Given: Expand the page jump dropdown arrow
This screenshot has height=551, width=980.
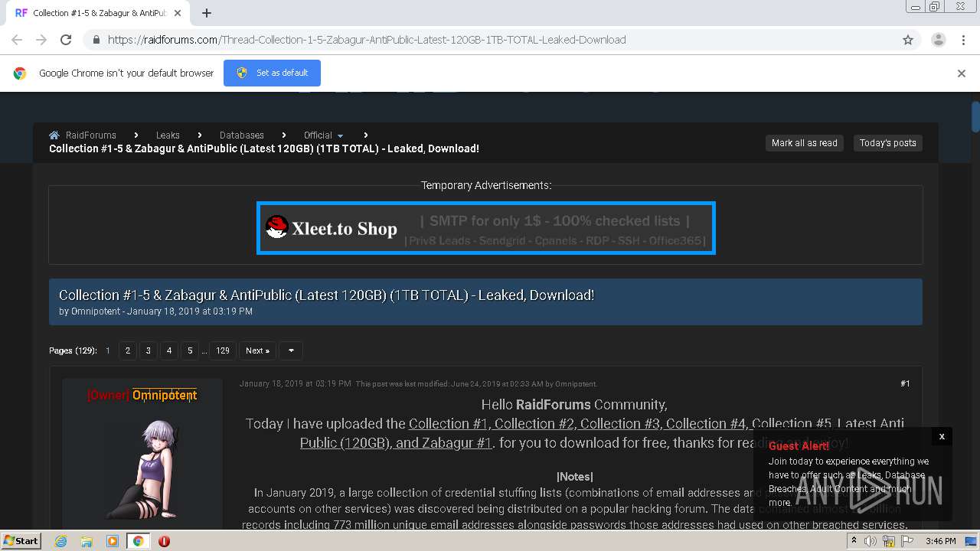Looking at the screenshot, I should coord(291,350).
